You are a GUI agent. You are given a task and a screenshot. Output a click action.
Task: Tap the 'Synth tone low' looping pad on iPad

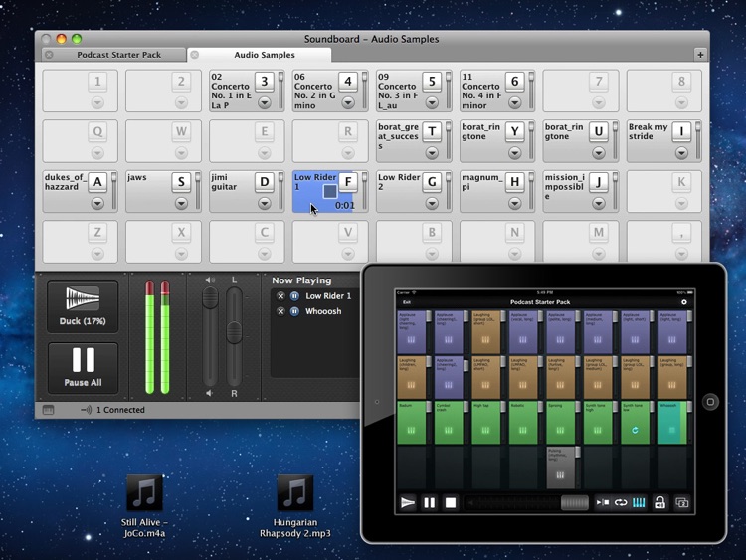click(x=635, y=423)
